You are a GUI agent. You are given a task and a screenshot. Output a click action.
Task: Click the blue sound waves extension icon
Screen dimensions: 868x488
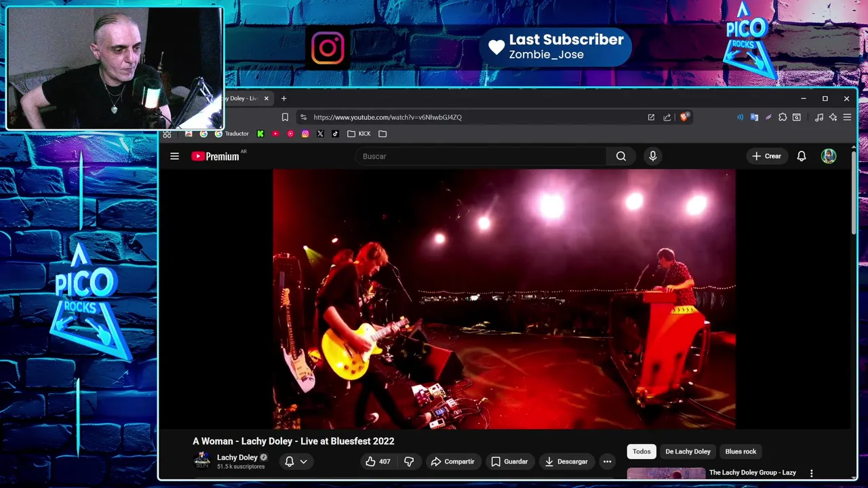(x=740, y=117)
